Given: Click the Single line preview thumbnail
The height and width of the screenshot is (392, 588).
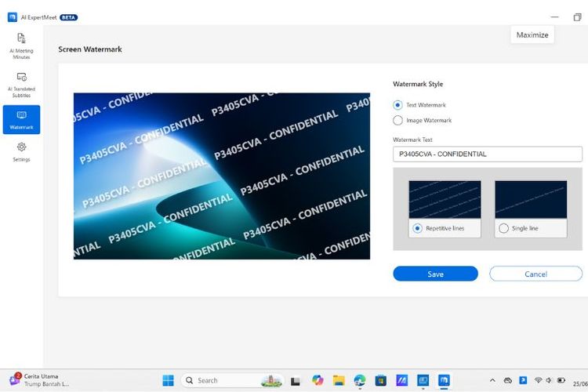Looking at the screenshot, I should (531, 199).
